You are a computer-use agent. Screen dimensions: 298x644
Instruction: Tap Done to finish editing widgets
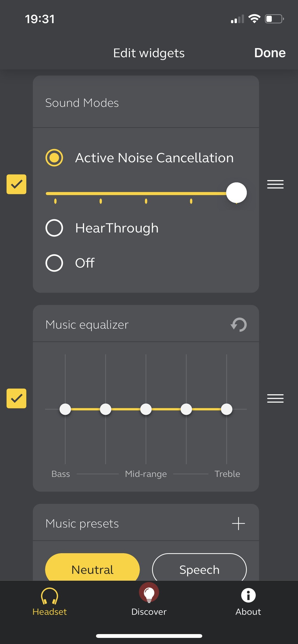tap(270, 53)
